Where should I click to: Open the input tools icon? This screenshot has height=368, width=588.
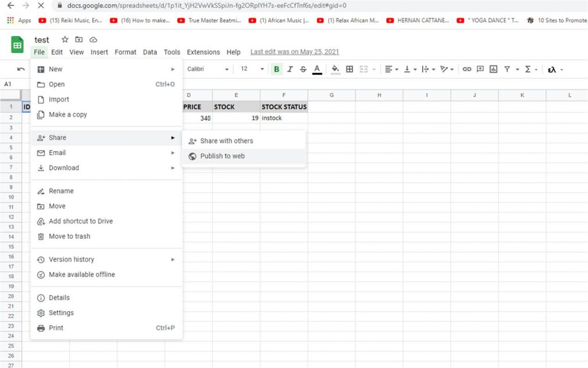(x=552, y=69)
